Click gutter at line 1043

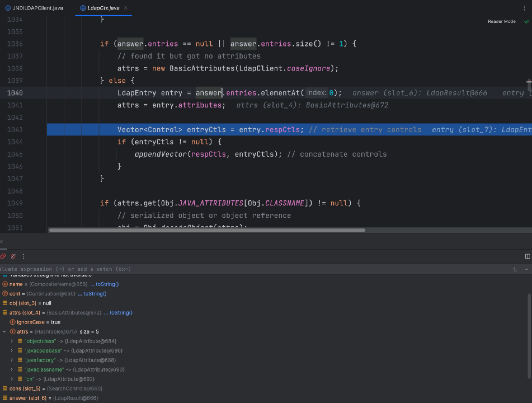pyautogui.click(x=15, y=130)
